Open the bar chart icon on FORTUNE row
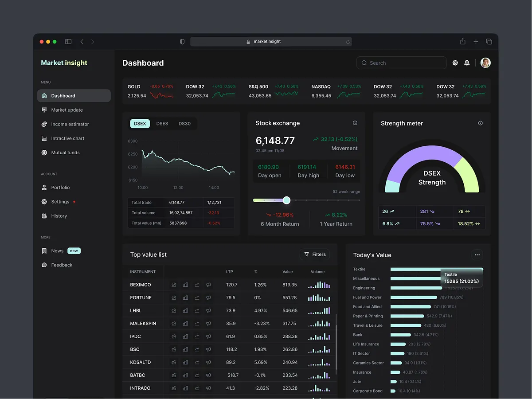Screen dimensions: 532x399 185,297
